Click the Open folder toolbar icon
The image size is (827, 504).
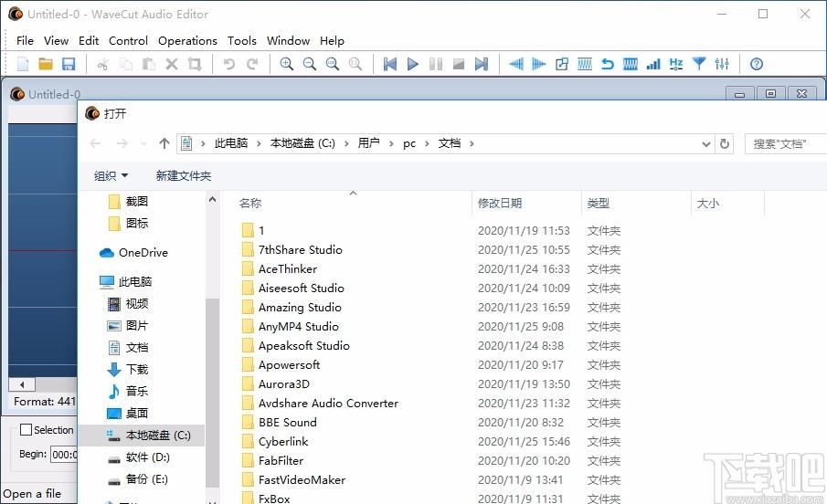pyautogui.click(x=46, y=64)
